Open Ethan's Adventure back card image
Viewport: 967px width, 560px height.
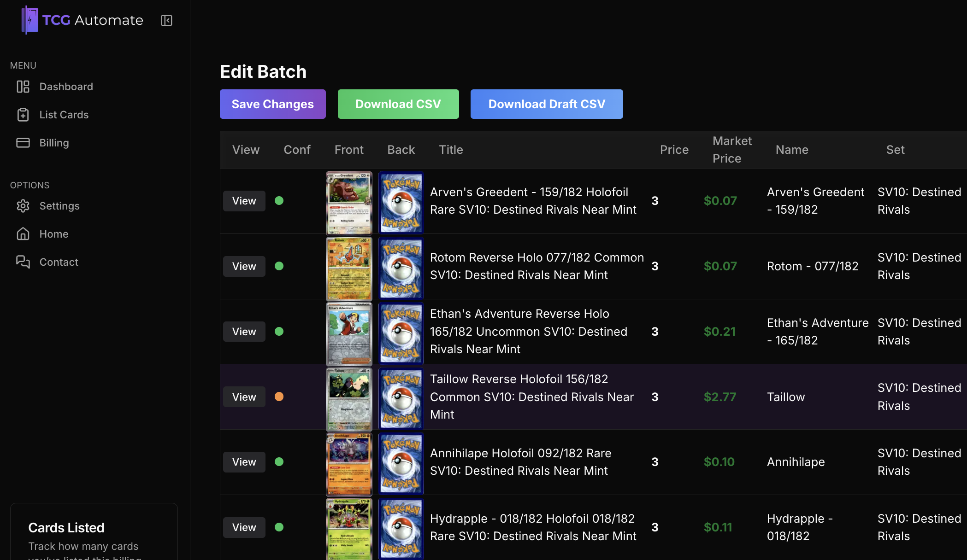point(401,334)
